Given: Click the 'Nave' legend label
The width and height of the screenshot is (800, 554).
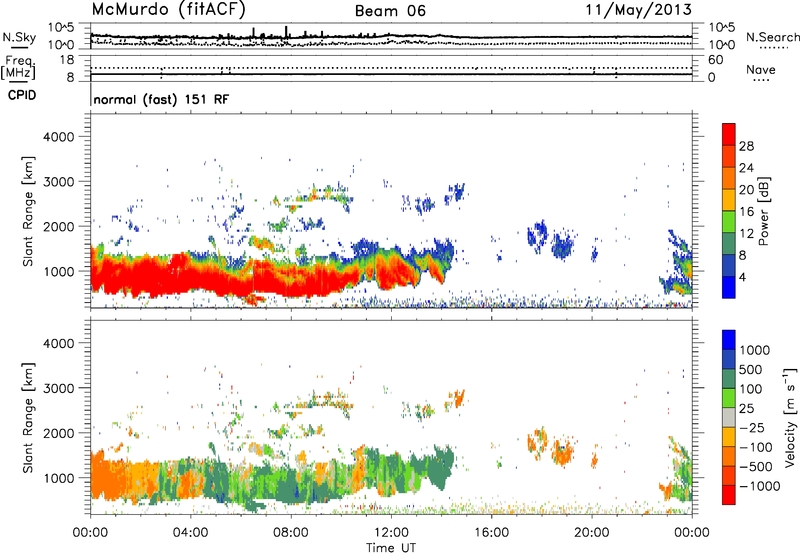Looking at the screenshot, I should (x=761, y=69).
